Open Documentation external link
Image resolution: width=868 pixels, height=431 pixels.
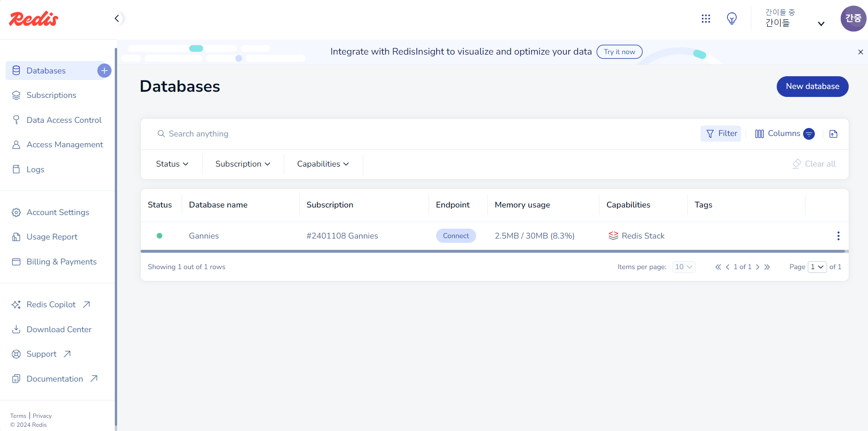55,379
